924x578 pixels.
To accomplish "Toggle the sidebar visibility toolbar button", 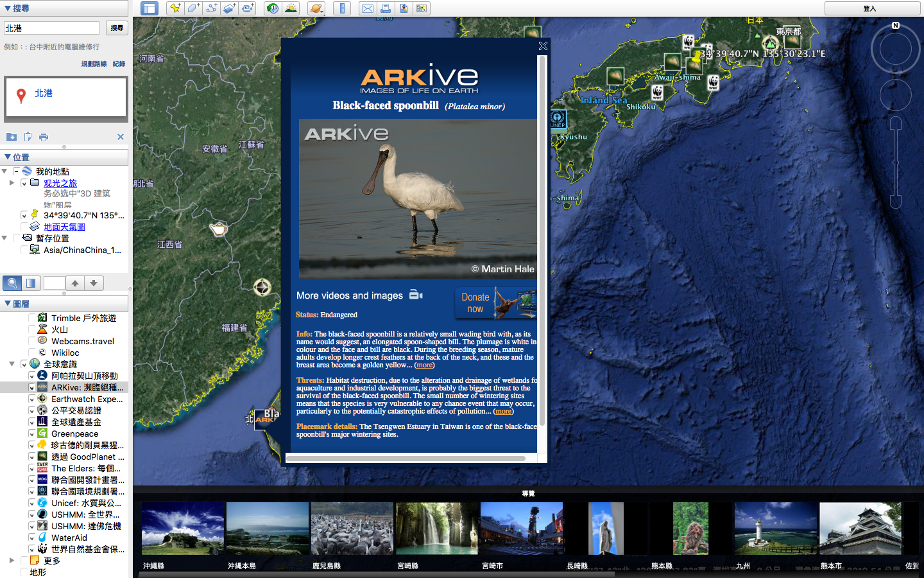I will click(150, 8).
